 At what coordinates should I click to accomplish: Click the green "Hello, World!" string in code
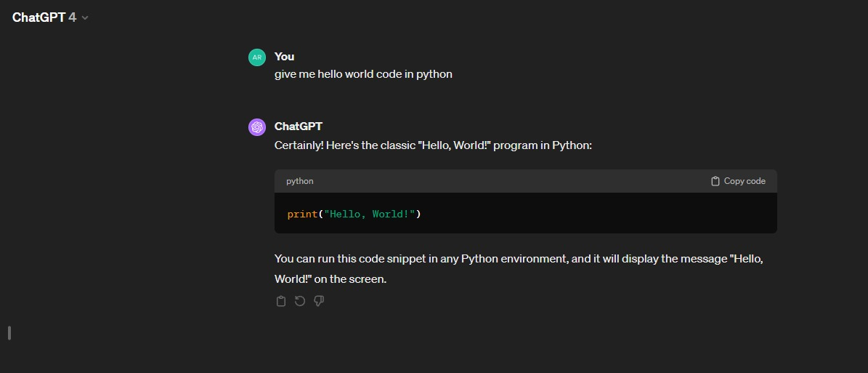pyautogui.click(x=370, y=214)
